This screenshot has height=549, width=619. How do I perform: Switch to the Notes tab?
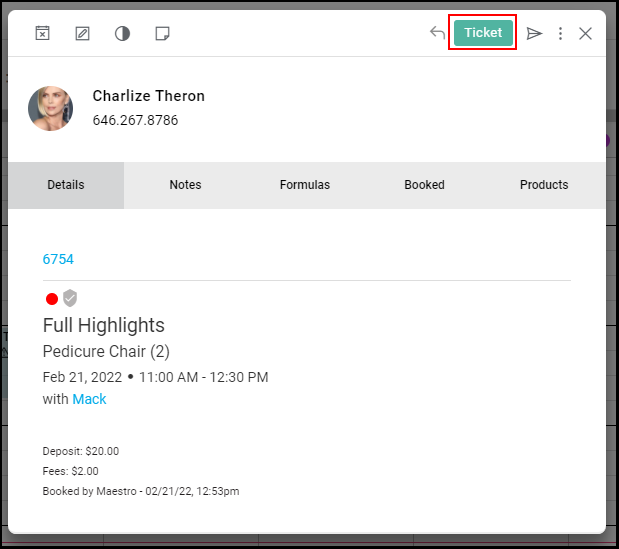pos(186,185)
